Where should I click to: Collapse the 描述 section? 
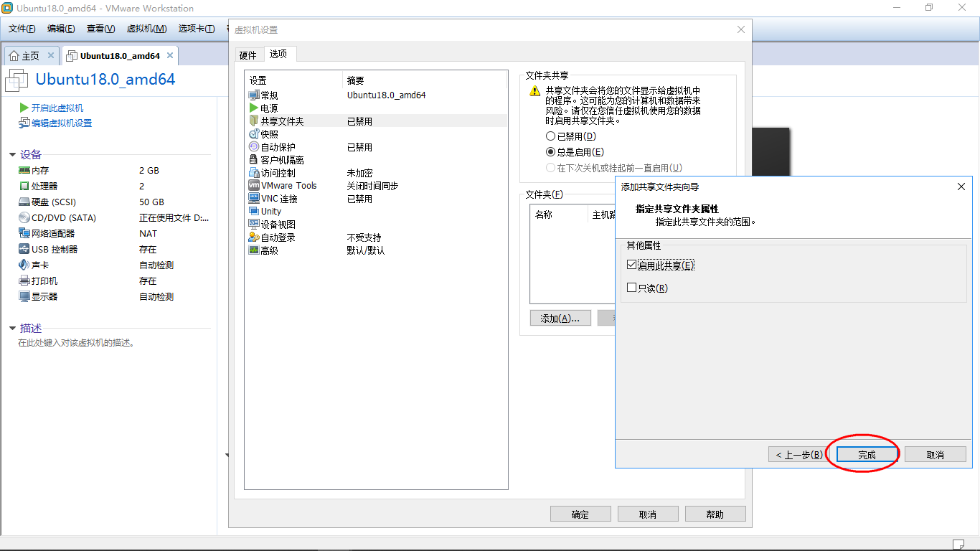point(10,327)
